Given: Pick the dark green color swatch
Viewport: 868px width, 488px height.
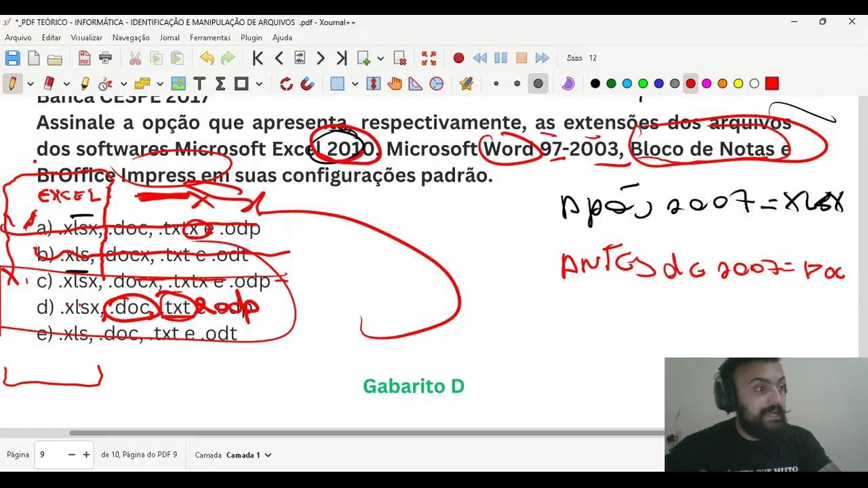Looking at the screenshot, I should point(611,84).
